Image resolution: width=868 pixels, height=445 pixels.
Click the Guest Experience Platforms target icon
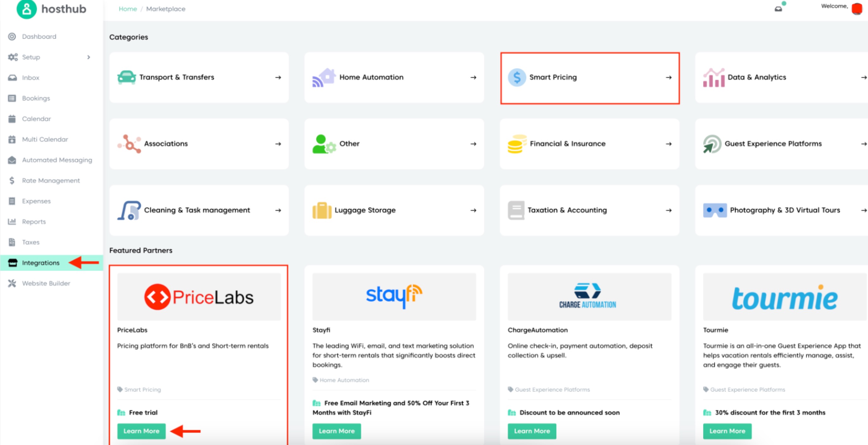point(712,144)
